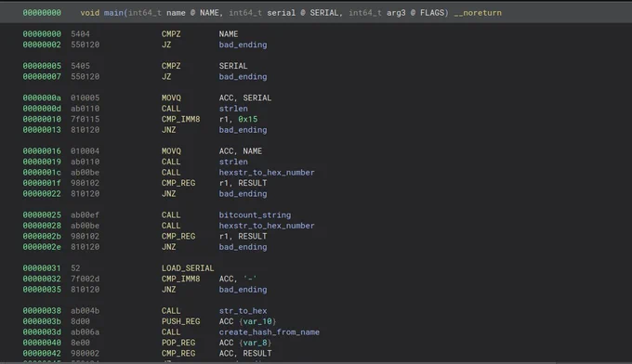Select opcode bytes 5405
The image size is (632, 364).
click(x=80, y=66)
